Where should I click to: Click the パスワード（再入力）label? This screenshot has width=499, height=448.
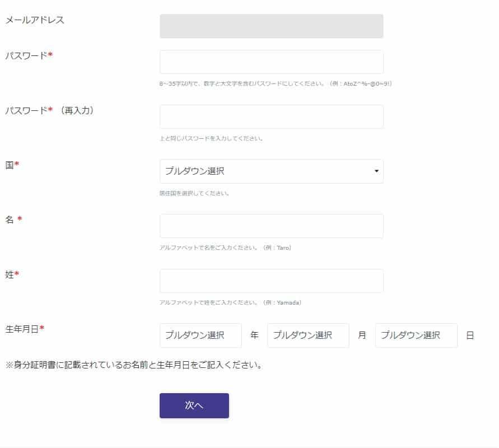point(50,110)
